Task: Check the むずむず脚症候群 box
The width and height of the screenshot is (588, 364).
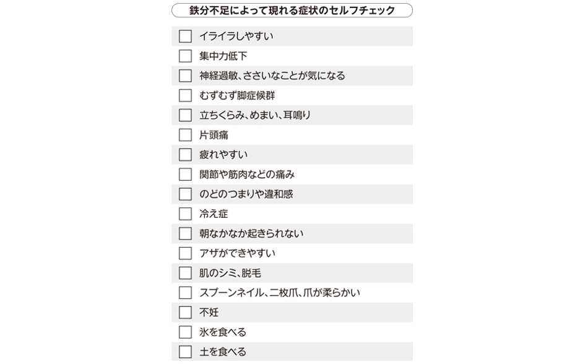Action: pyautogui.click(x=185, y=95)
